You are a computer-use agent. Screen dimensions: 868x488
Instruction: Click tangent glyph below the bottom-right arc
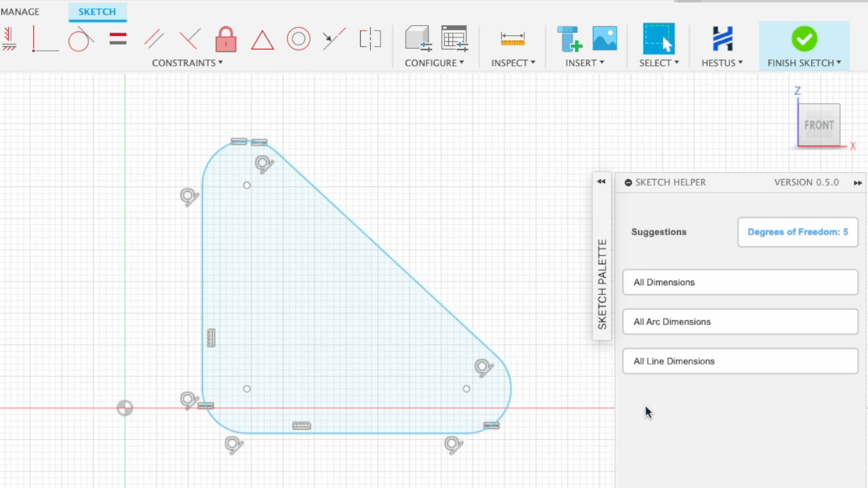pyautogui.click(x=454, y=445)
